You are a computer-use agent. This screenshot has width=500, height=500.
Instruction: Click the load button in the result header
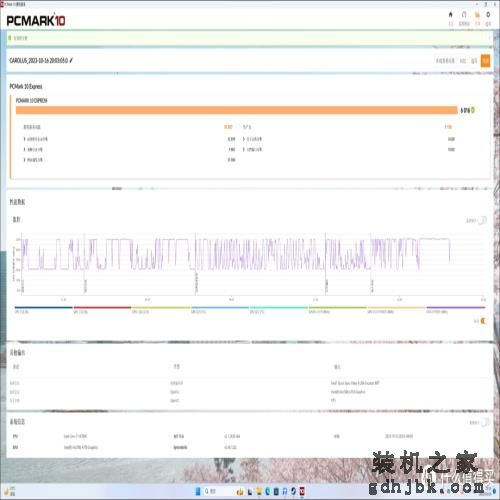point(463,61)
